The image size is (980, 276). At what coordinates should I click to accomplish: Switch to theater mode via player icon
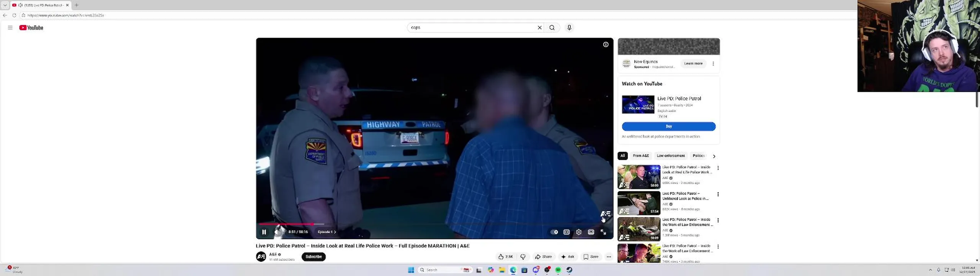pyautogui.click(x=591, y=232)
